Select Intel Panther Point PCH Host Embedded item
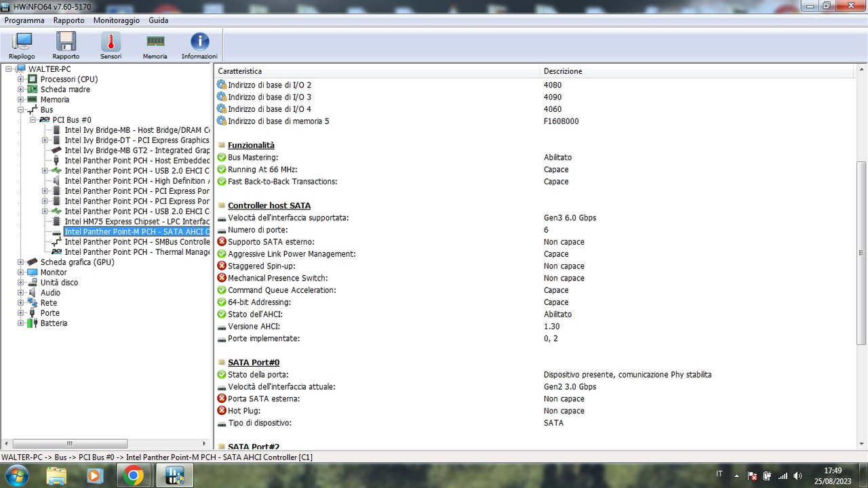 pyautogui.click(x=137, y=161)
